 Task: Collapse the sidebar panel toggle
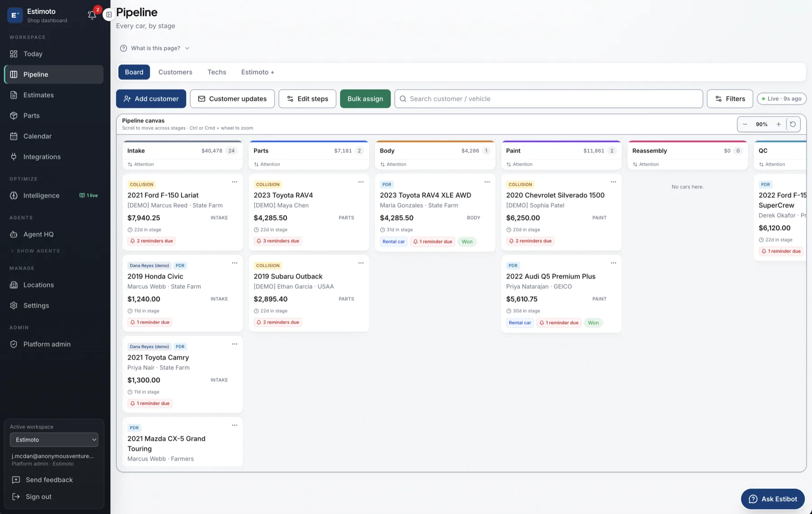tap(109, 15)
